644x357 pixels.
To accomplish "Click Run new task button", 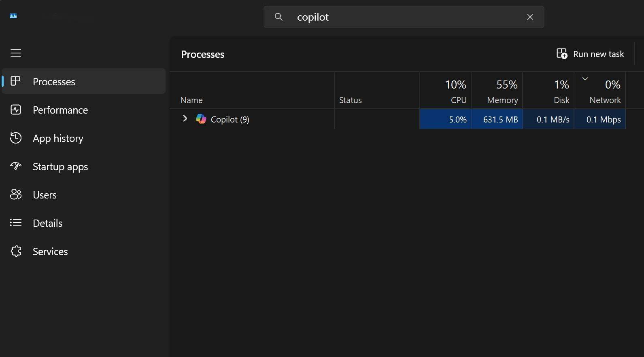I will click(590, 54).
